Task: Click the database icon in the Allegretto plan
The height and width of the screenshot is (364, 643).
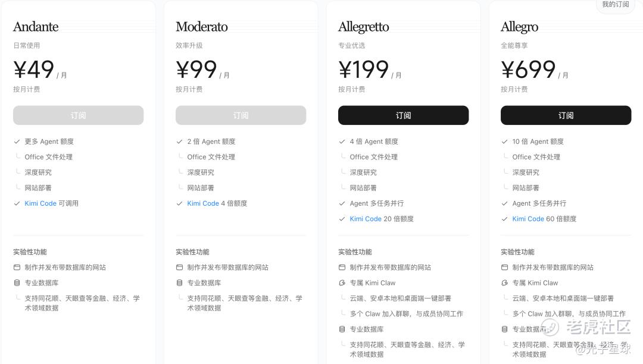Action: click(342, 330)
